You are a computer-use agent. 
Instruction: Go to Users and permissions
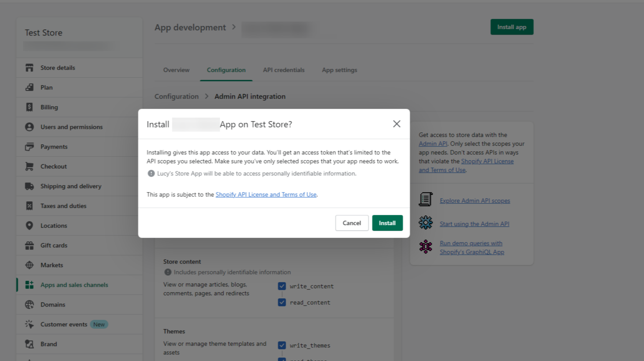(79, 127)
